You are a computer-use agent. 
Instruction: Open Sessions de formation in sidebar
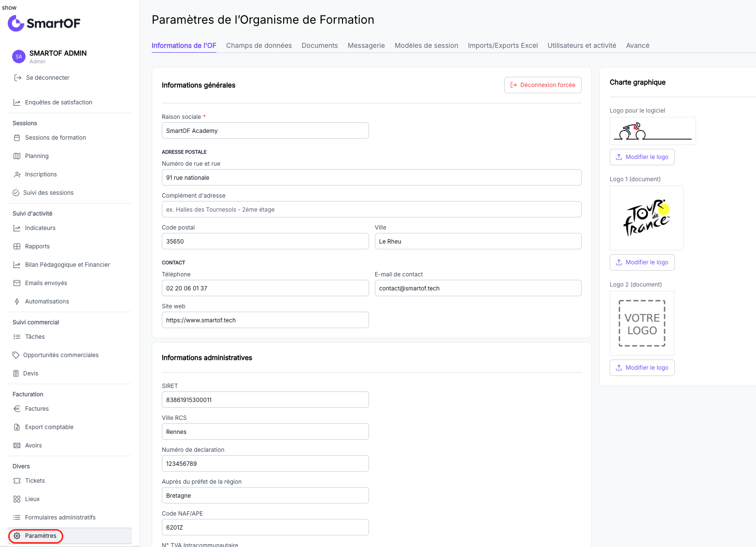coord(56,138)
